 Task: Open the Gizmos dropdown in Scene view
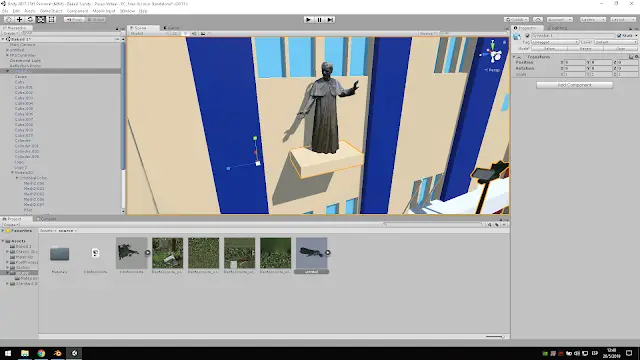pos(428,33)
